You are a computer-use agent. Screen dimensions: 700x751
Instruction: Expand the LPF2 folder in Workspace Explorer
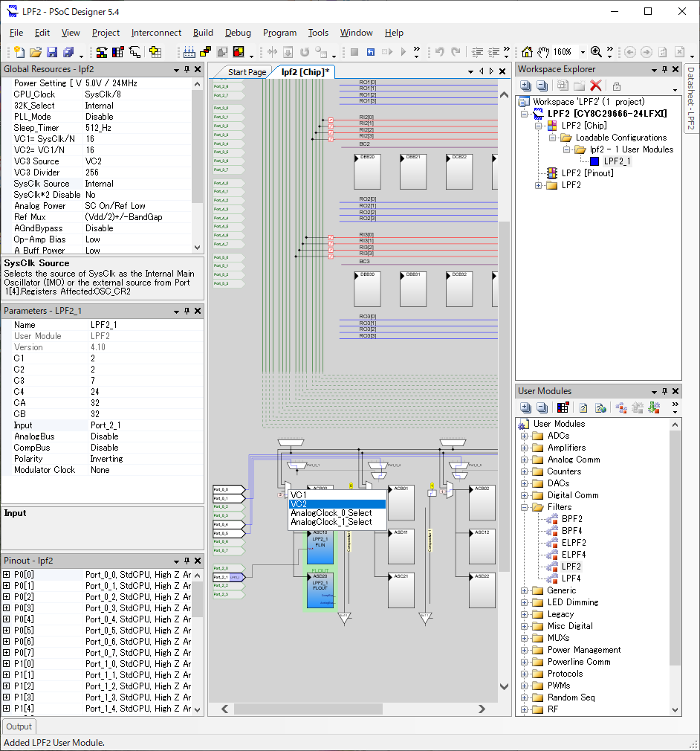538,185
